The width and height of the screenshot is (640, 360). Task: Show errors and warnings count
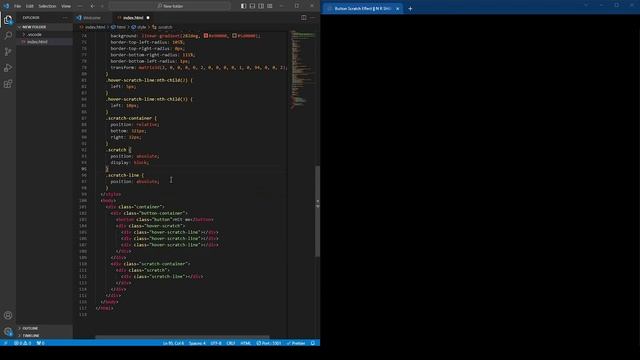(23, 343)
